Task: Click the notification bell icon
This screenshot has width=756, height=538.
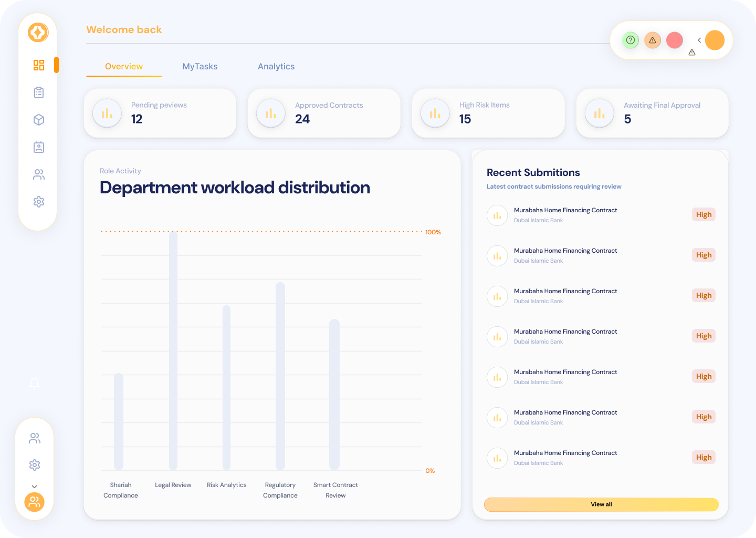Action: (35, 383)
